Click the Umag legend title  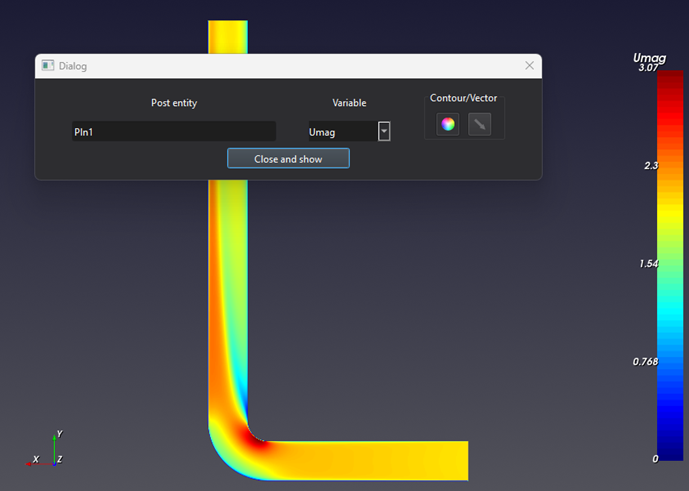point(649,57)
